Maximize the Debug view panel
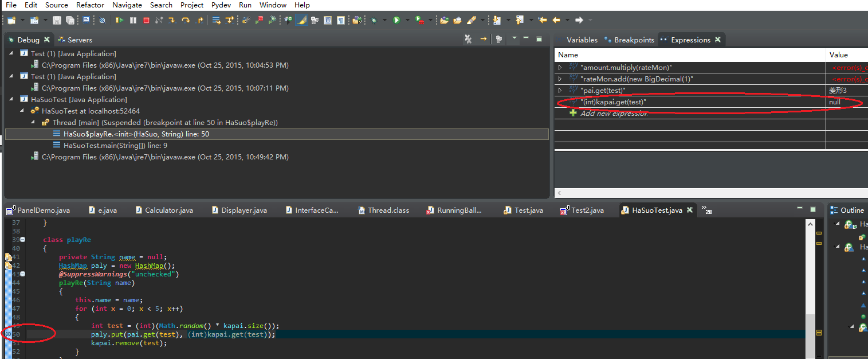 click(x=539, y=38)
